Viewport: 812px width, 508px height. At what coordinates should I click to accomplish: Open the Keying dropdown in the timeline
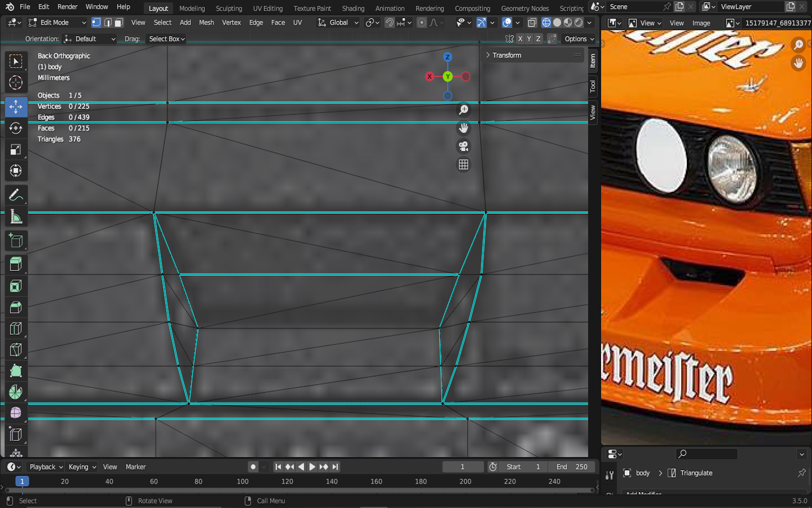coord(82,467)
